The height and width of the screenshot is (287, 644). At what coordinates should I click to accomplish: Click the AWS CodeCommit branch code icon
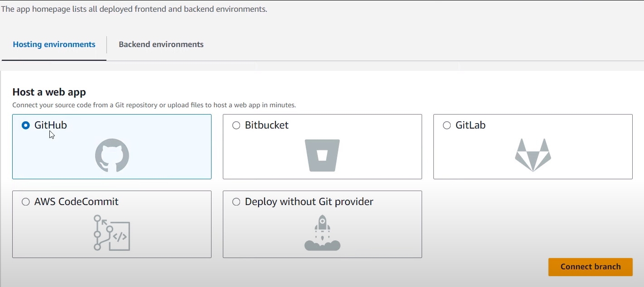112,233
